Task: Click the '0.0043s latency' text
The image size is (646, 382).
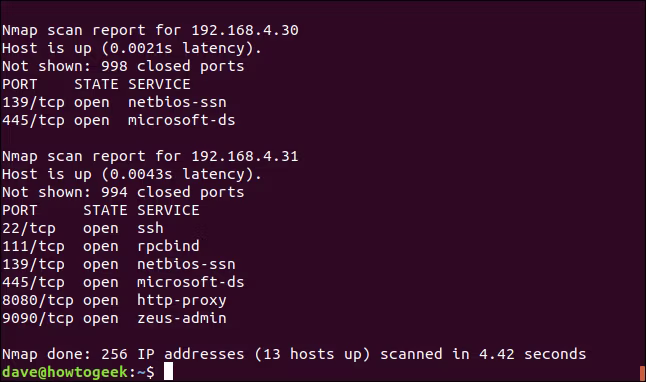Action: pos(177,174)
